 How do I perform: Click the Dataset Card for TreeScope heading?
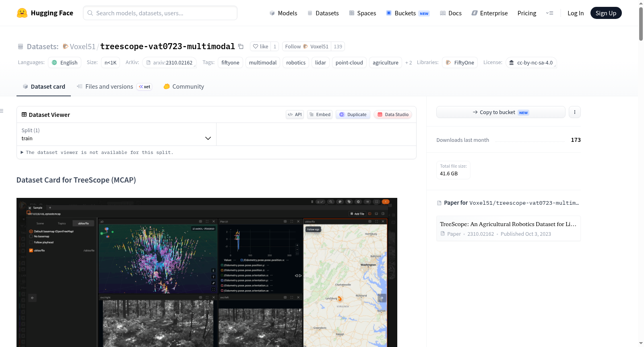(76, 180)
